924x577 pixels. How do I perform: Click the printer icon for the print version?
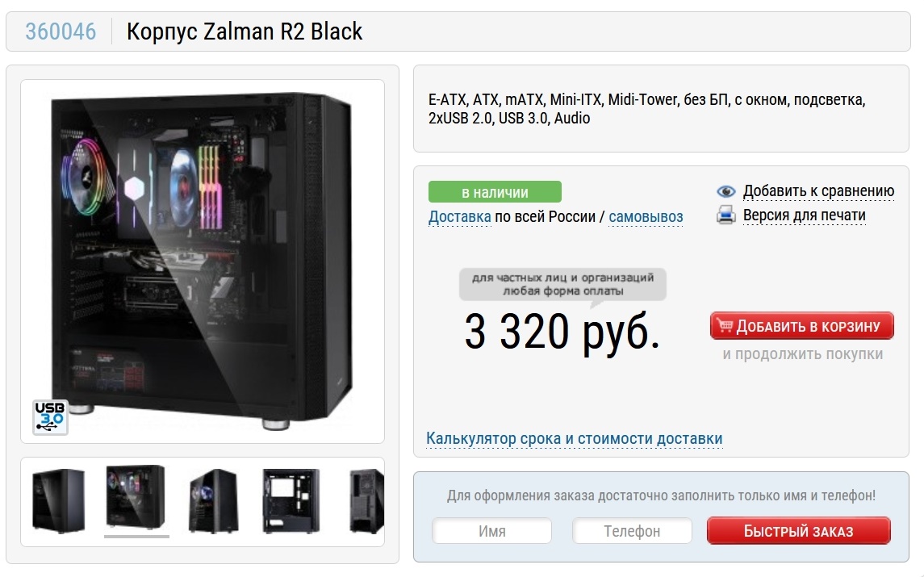[726, 215]
